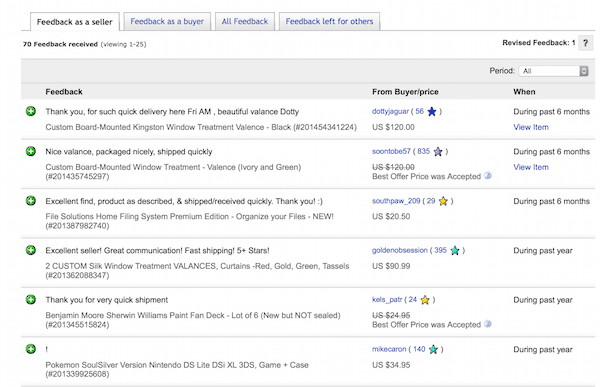Click comment 'Thank you for very quick shipment'
The image size is (600, 387).
106,300
